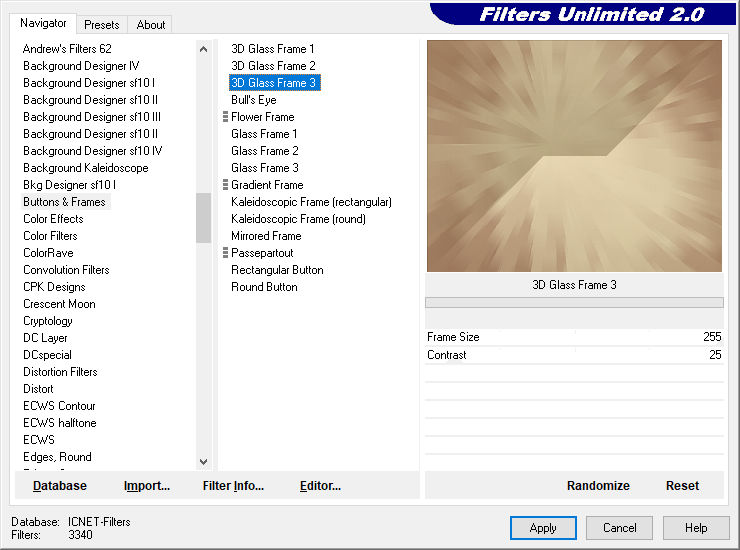Select Buttons & Frames category
The width and height of the screenshot is (740, 550).
64,202
